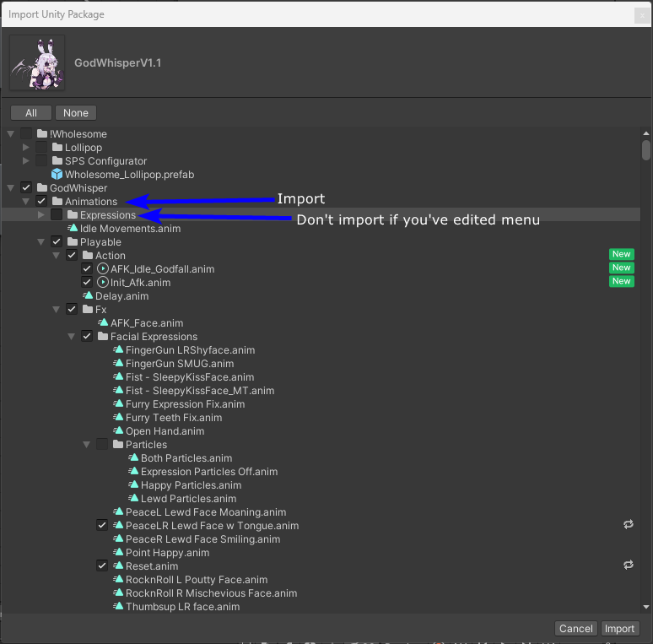This screenshot has width=653, height=644.
Task: Select RocknRoll L Poutty Face.anim row
Action: [321, 580]
